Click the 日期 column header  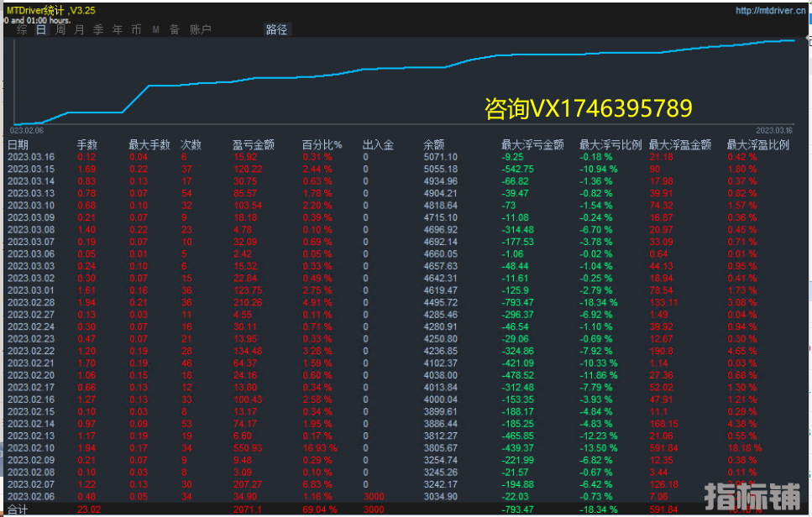click(x=18, y=144)
